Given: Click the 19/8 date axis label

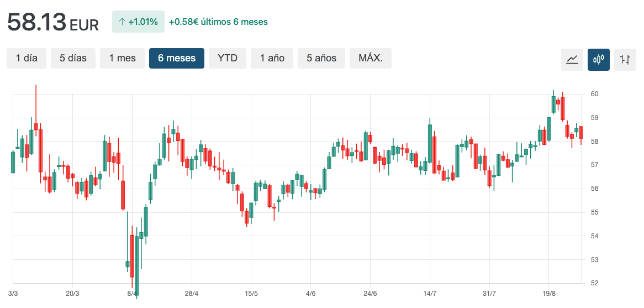Looking at the screenshot, I should coord(548,293).
